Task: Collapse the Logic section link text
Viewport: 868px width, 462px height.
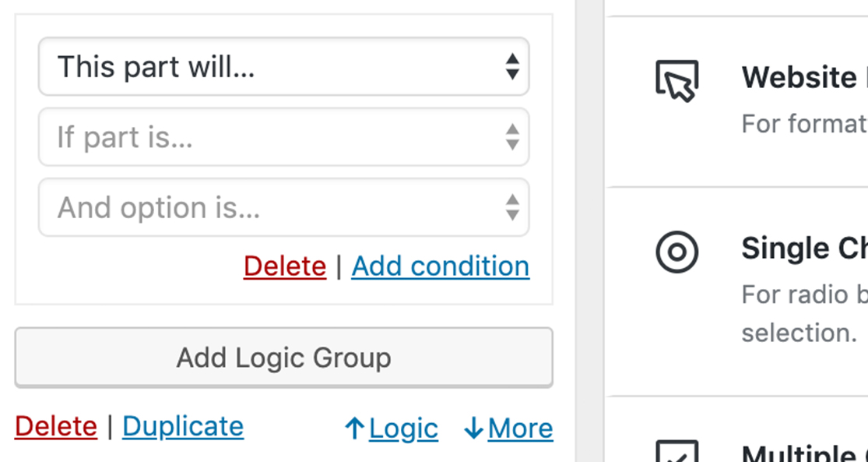Action: 403,428
